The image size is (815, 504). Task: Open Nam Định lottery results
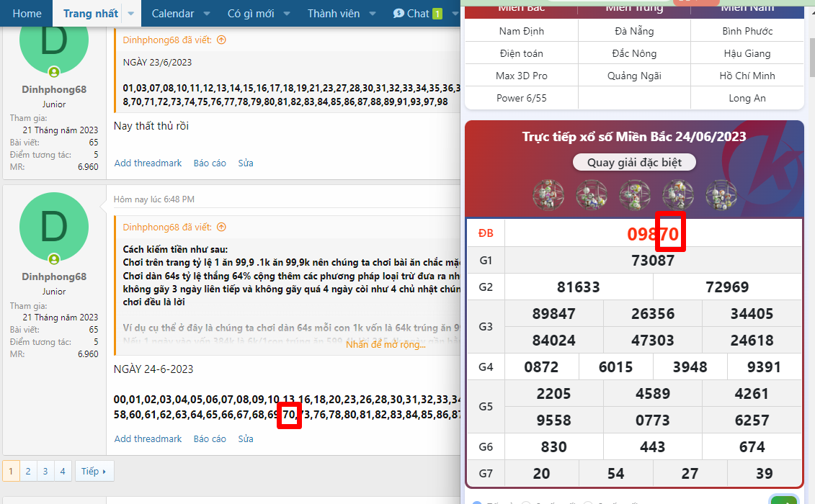click(x=521, y=31)
